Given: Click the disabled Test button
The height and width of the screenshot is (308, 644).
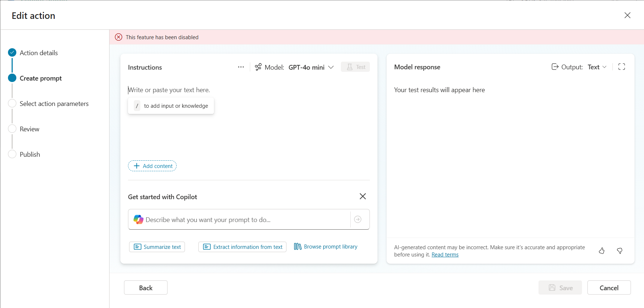Looking at the screenshot, I should point(355,67).
